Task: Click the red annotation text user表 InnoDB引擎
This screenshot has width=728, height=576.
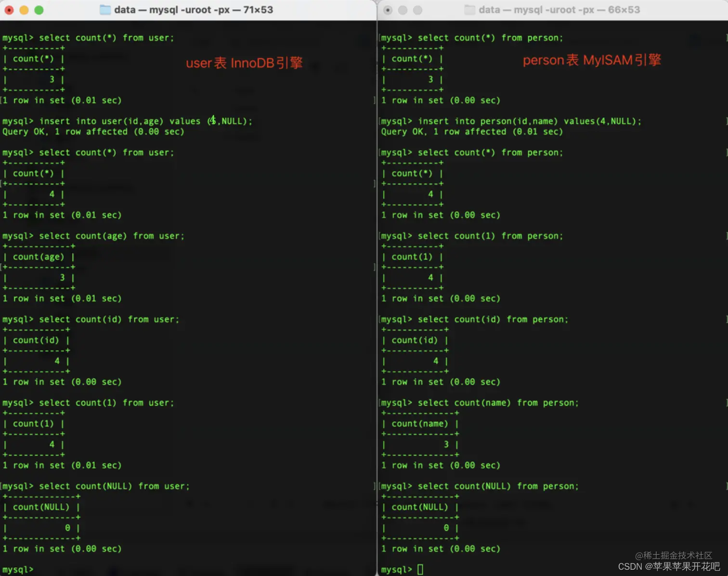Action: (245, 63)
